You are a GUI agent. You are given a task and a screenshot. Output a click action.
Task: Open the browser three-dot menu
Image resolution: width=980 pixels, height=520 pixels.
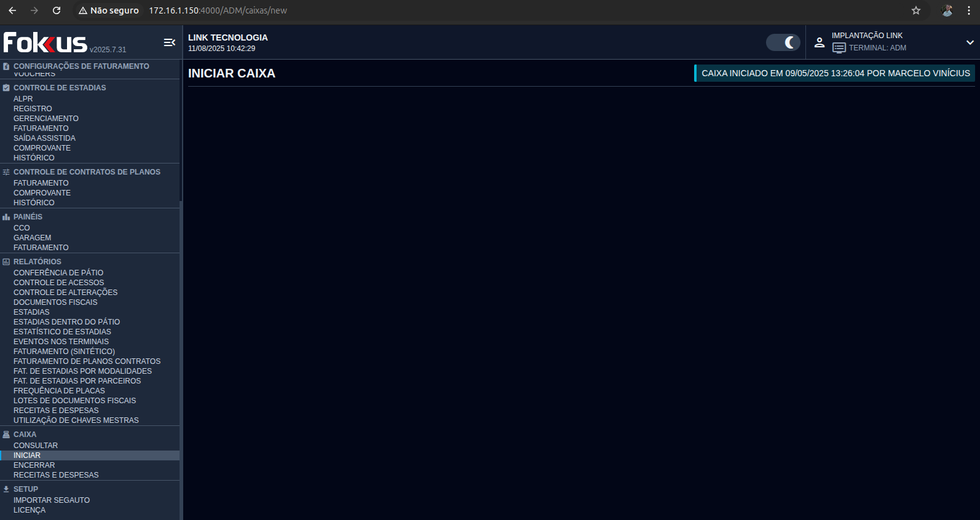coord(969,10)
